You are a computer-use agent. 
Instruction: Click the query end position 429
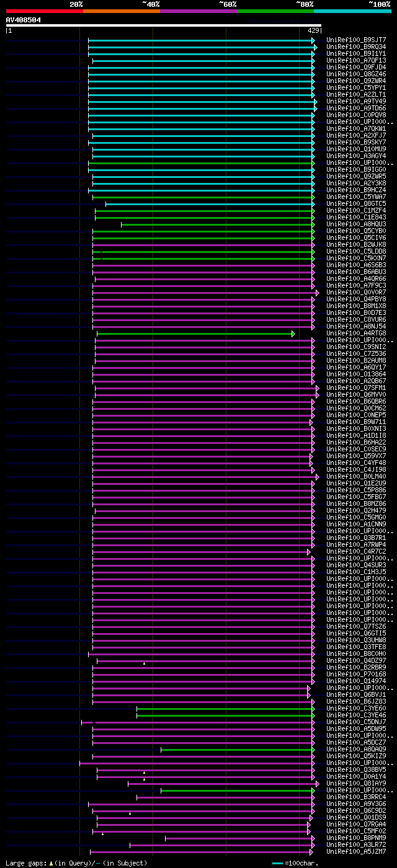pyautogui.click(x=313, y=30)
